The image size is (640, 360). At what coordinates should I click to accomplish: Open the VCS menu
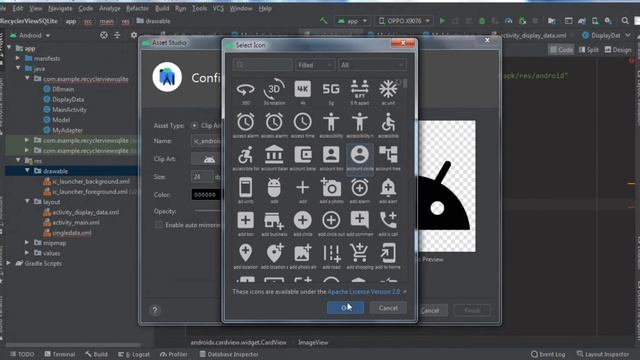pyautogui.click(x=218, y=8)
